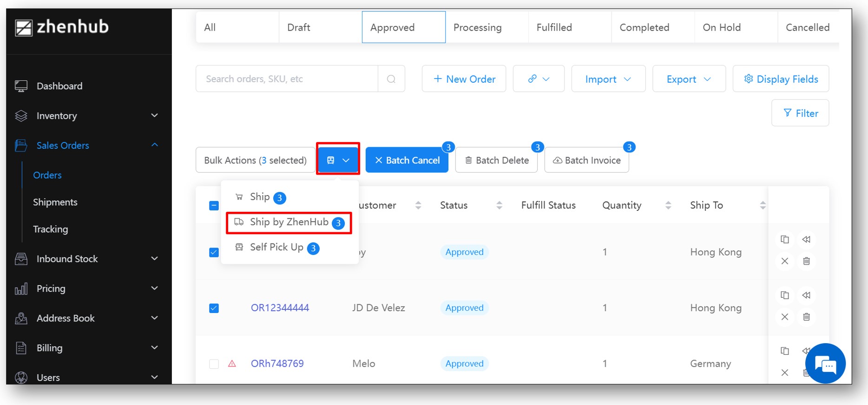Choose Ship by ZhenHub option
This screenshot has height=405, width=868.
[x=289, y=222]
